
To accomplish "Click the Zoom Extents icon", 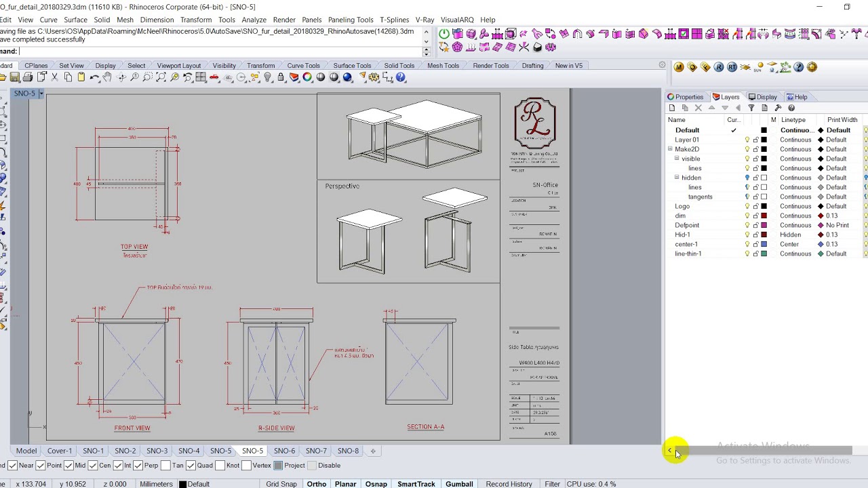I will pos(161,77).
